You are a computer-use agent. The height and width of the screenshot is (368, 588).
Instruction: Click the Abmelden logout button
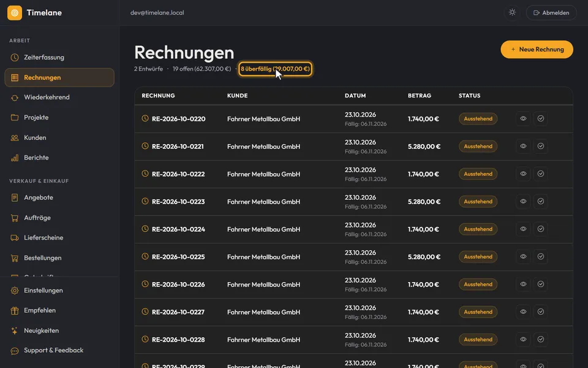click(551, 13)
